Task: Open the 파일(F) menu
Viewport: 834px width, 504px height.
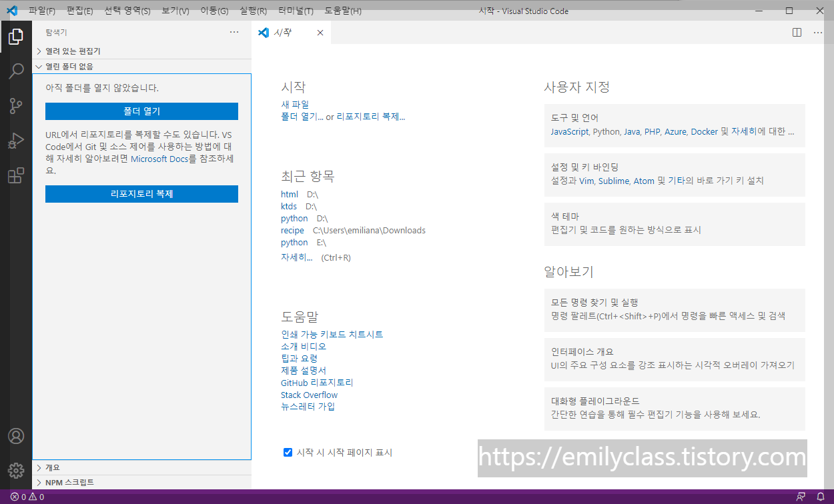Action: [42, 11]
